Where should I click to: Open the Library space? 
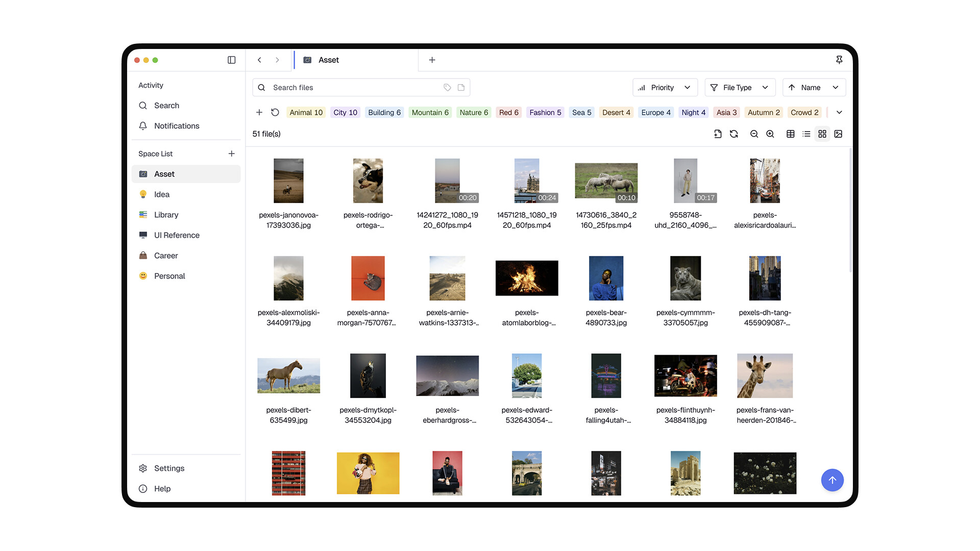(166, 215)
